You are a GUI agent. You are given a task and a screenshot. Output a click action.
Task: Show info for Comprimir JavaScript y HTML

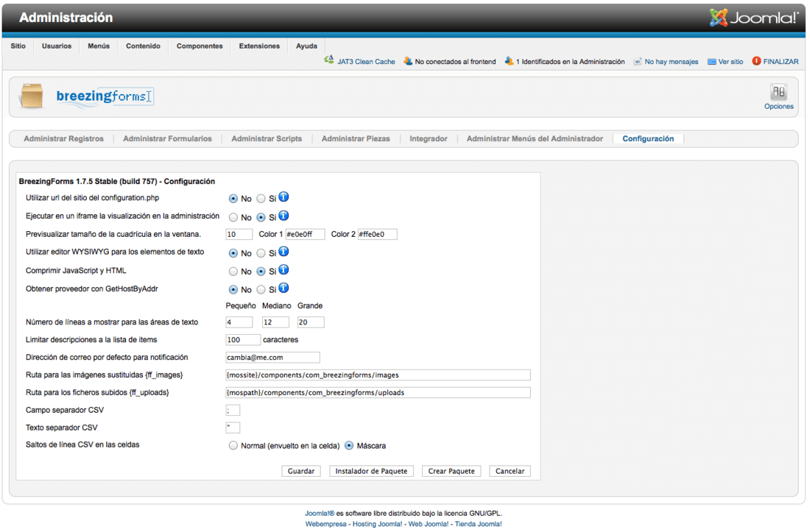(x=283, y=270)
